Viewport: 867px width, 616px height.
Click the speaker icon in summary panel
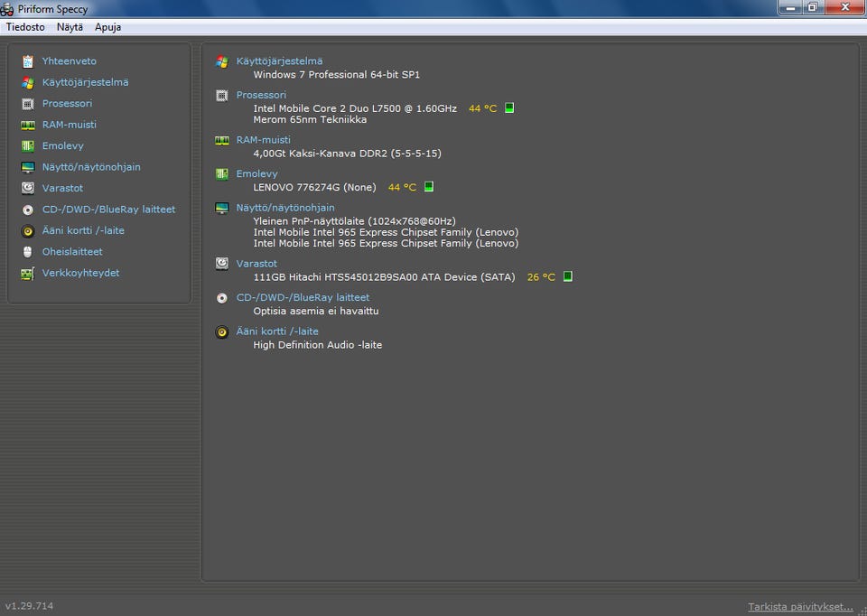[x=222, y=331]
